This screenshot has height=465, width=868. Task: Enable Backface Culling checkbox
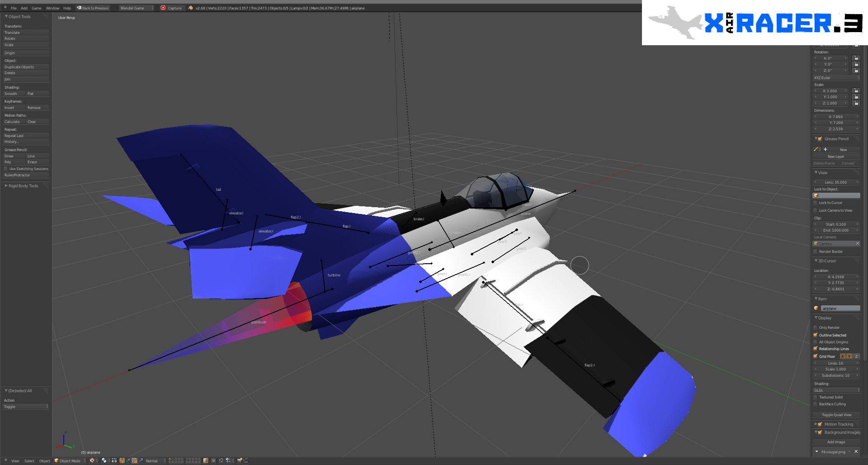click(816, 404)
